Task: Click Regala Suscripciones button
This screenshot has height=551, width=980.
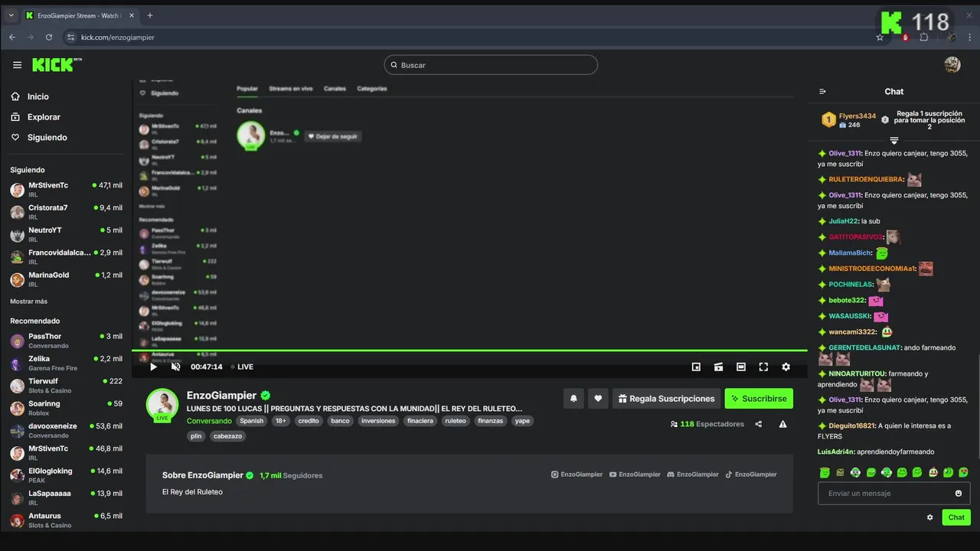Action: 666,398
